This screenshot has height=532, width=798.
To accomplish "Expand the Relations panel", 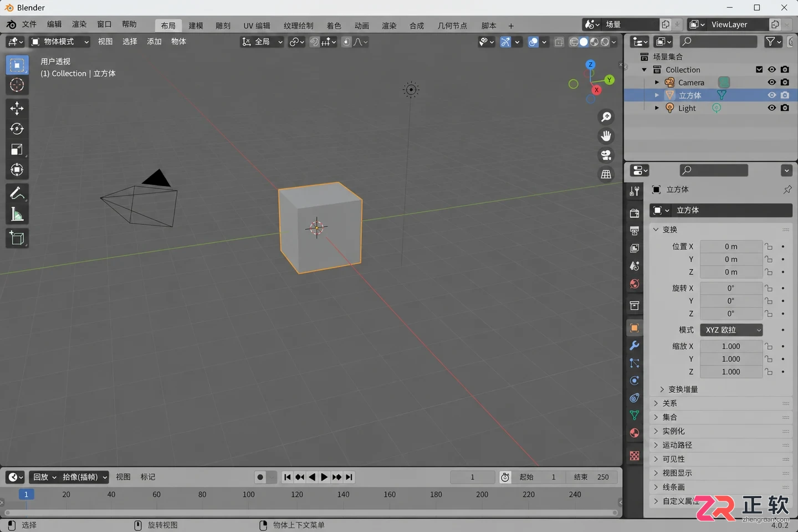I will tap(720, 403).
